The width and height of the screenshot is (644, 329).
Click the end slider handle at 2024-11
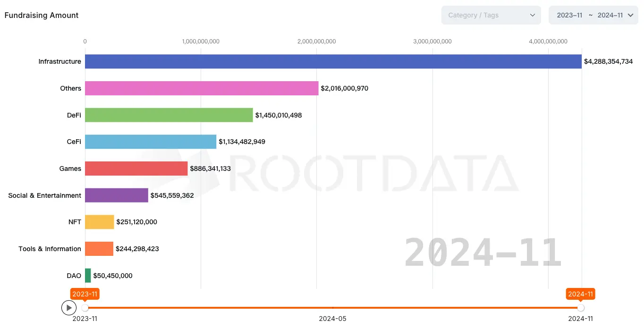click(x=581, y=308)
